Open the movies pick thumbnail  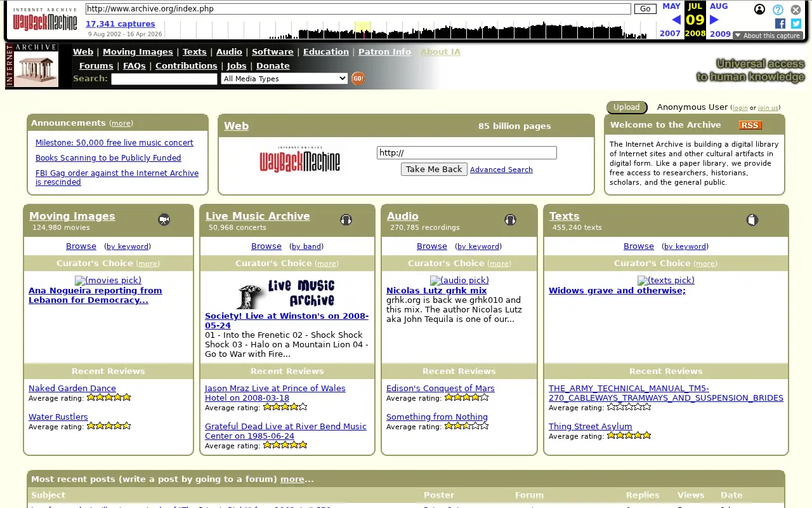(x=108, y=280)
